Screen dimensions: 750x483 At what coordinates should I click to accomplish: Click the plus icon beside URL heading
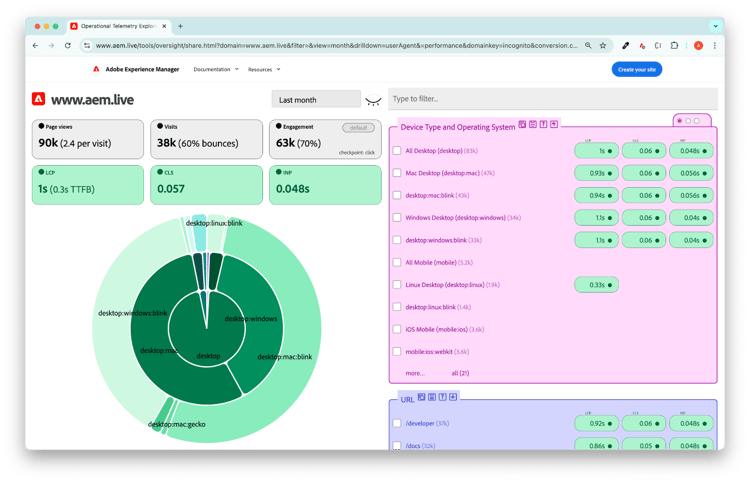[453, 397]
